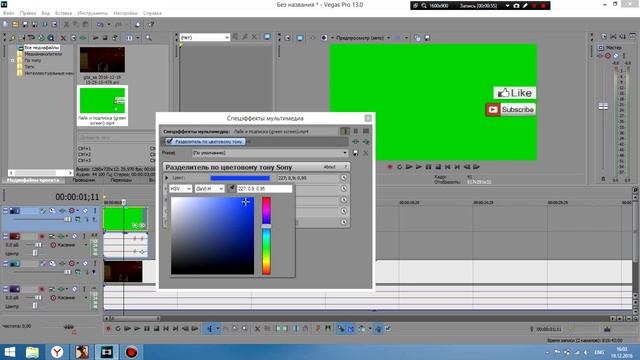
Task: Open File Explorer from the taskbar
Action: (32, 352)
